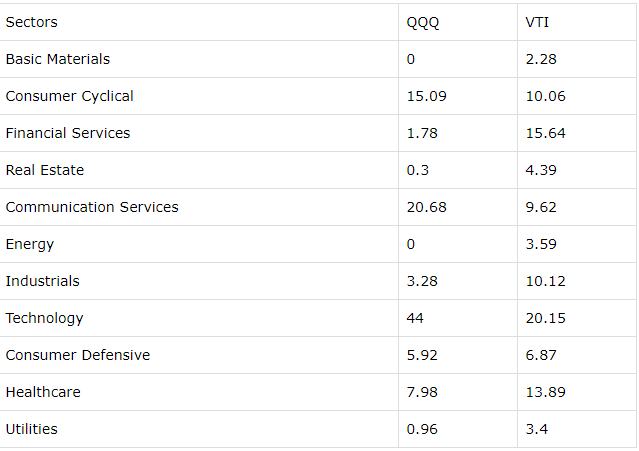
Task: Select the VTI column header
Action: coord(537,22)
